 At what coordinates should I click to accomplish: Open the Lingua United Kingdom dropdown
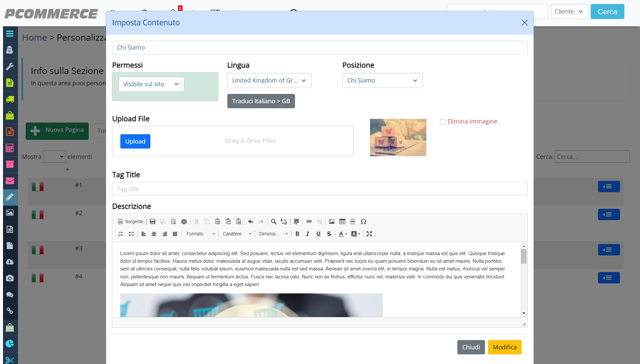click(269, 81)
